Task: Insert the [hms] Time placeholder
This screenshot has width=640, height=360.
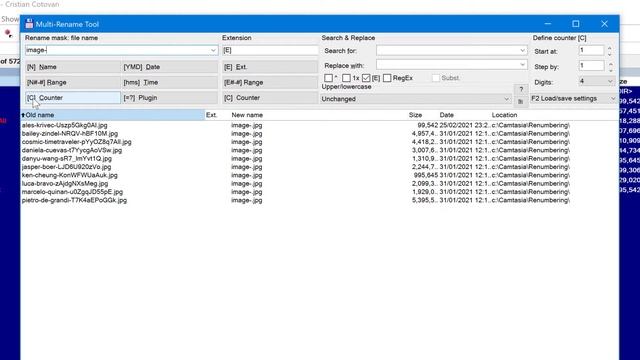Action: (170, 82)
